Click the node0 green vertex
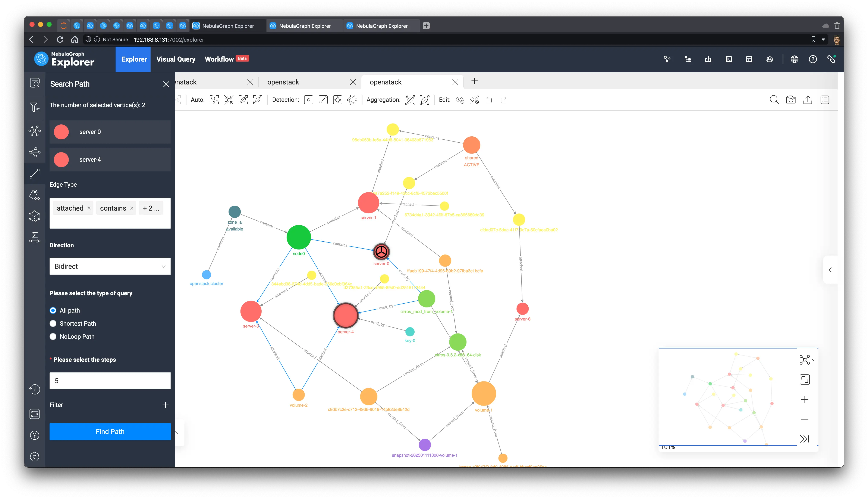The height and width of the screenshot is (499, 868). pos(298,237)
